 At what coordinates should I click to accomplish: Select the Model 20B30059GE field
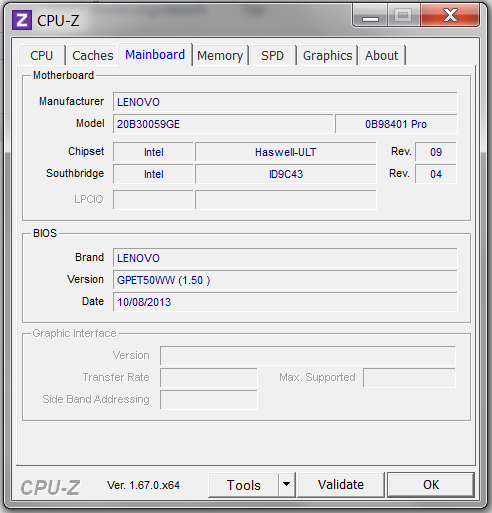point(223,124)
